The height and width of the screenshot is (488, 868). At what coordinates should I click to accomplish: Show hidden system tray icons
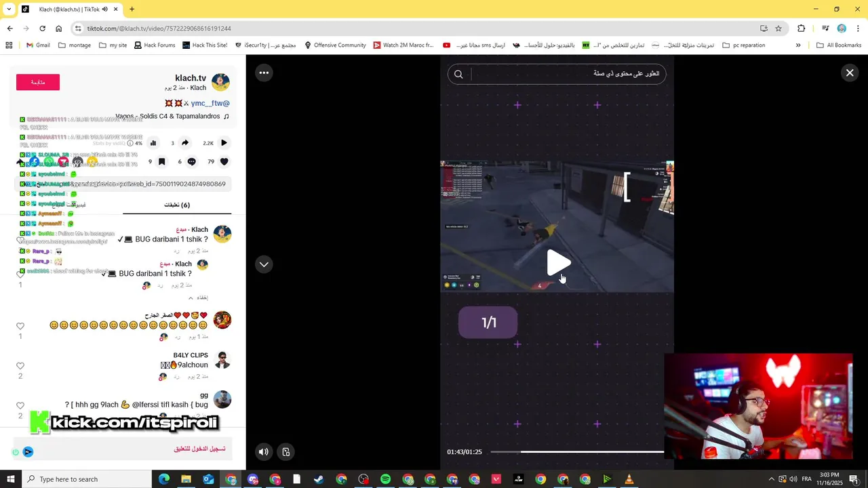click(771, 479)
